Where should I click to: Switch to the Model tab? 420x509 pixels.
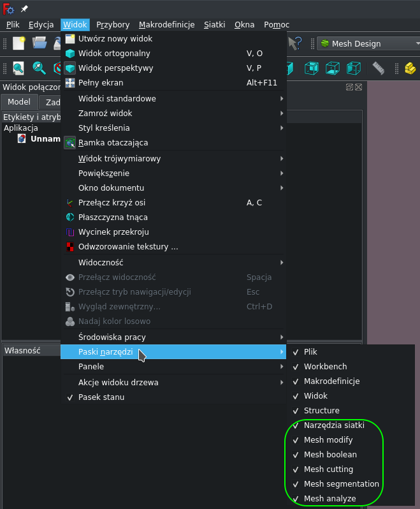pos(19,102)
